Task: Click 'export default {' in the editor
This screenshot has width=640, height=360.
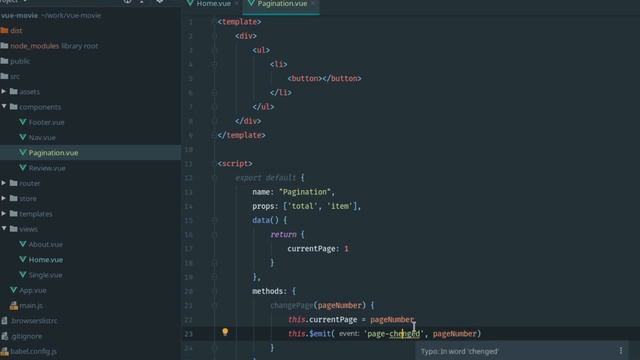Action: [270, 178]
